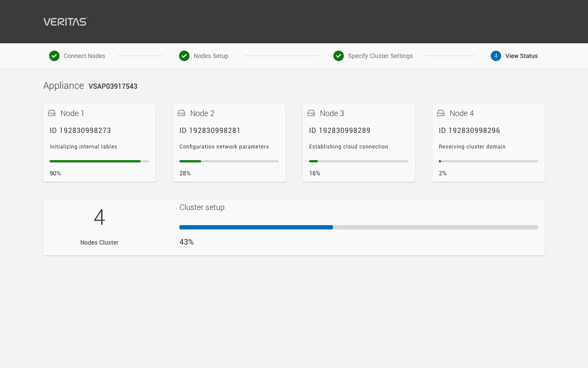Click the Node 2 title

(x=202, y=113)
